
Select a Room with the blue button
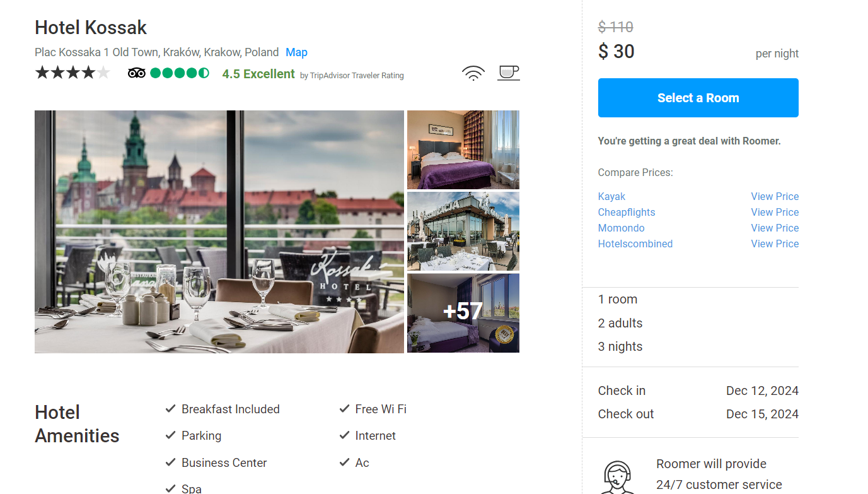[x=698, y=98]
